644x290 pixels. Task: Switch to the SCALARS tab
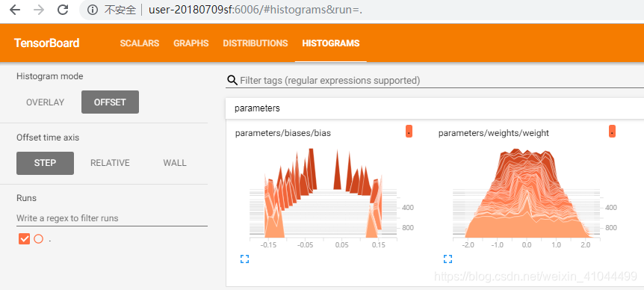tap(140, 43)
